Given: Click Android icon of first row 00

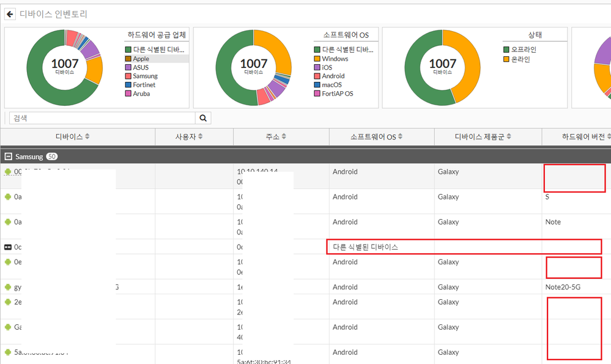Looking at the screenshot, I should tap(8, 171).
